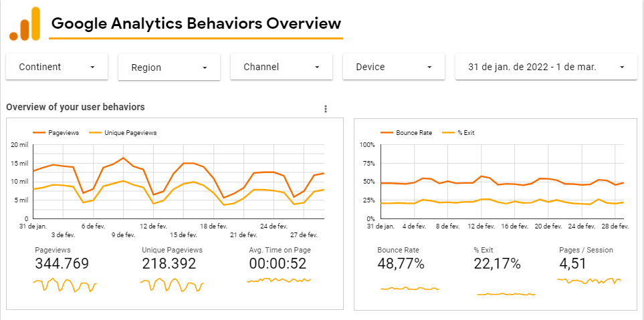
Task: Click the % Exit 22,17% scorecard
Action: click(x=497, y=263)
